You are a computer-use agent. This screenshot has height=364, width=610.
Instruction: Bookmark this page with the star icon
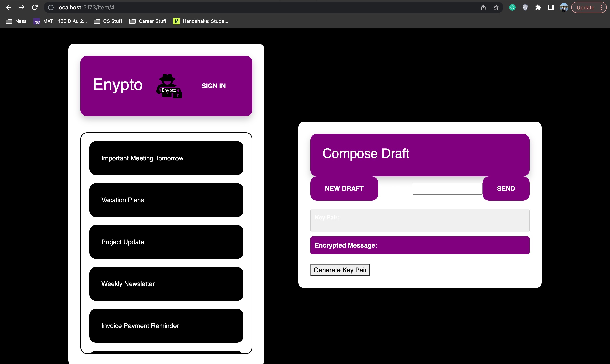click(x=496, y=8)
